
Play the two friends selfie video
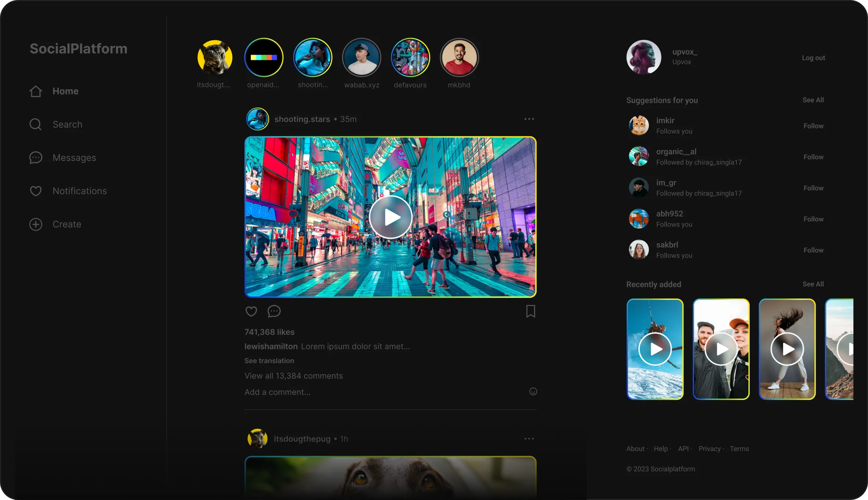click(721, 349)
